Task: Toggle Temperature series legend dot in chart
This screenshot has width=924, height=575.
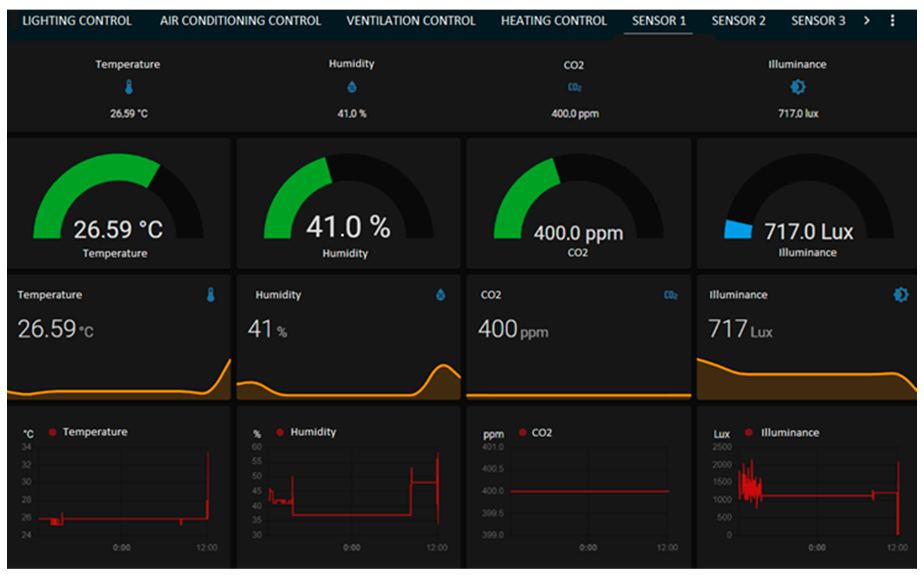Action: click(53, 432)
